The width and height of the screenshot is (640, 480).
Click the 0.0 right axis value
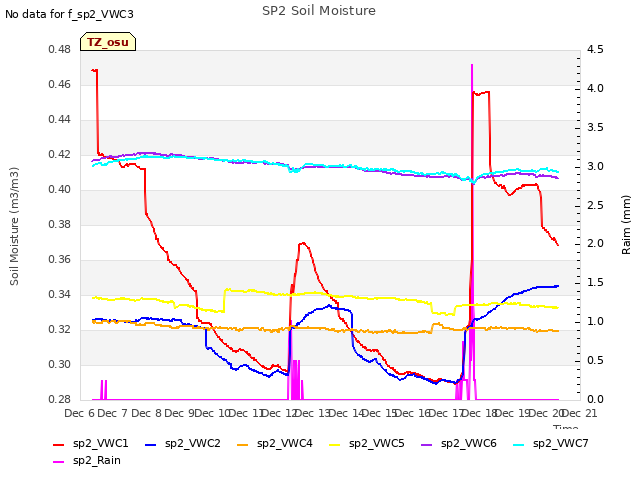click(595, 399)
